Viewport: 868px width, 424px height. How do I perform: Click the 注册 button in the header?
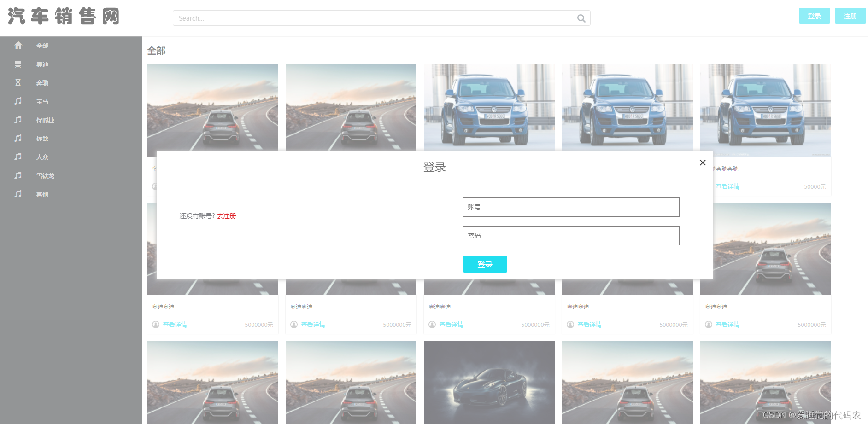850,16
